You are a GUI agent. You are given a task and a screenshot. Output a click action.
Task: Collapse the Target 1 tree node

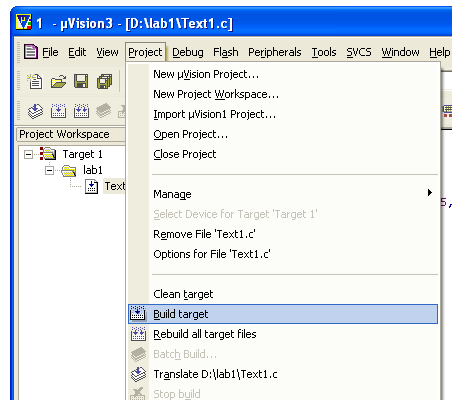[x=28, y=154]
